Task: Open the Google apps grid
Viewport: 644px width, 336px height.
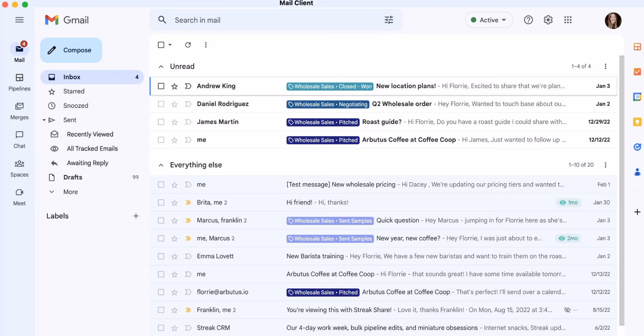Action: coord(568,20)
